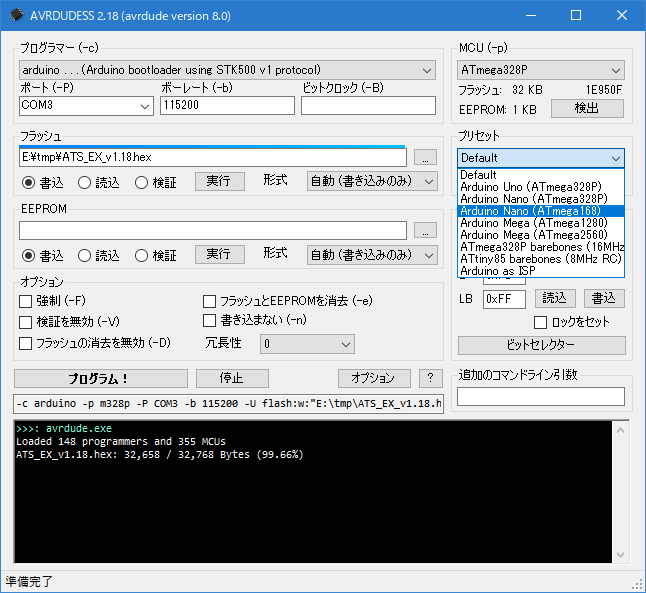Click the AVRDUDESS chip icon in title bar
Screen dimensions: 646x593
click(17, 15)
